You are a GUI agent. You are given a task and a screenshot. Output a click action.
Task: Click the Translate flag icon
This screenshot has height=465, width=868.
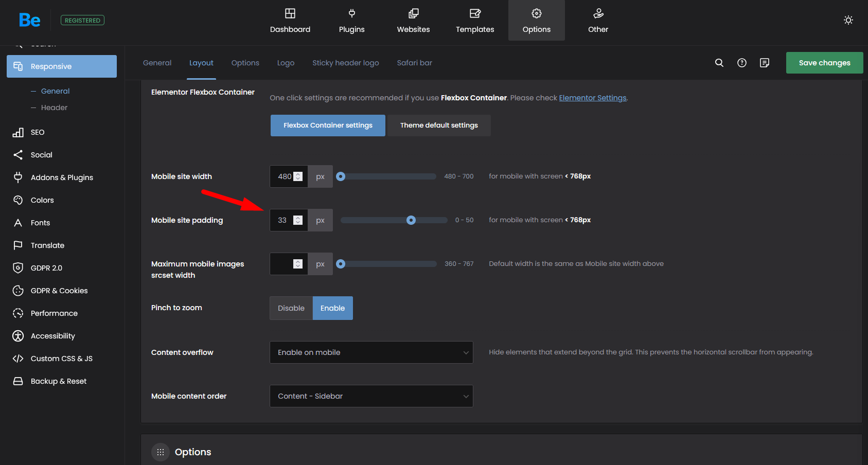point(18,245)
